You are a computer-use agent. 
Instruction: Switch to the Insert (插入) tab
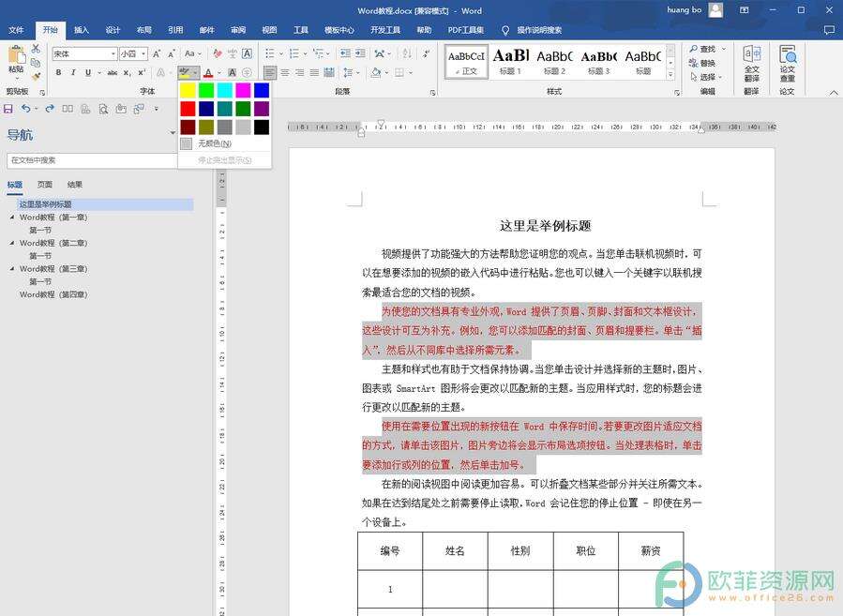(82, 30)
